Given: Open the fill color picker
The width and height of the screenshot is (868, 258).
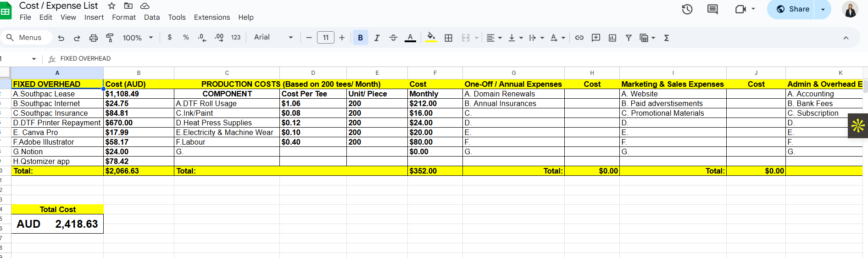Looking at the screenshot, I should (x=431, y=38).
